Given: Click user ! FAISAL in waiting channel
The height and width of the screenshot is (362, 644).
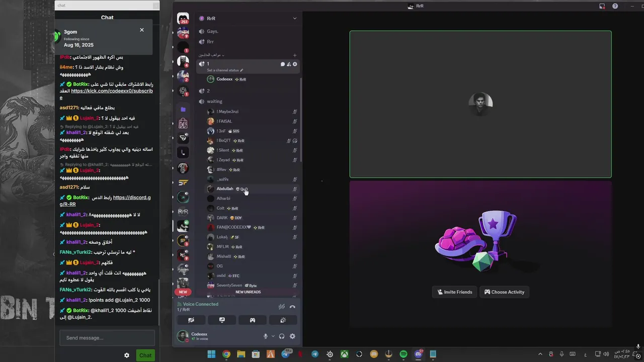Looking at the screenshot, I should coord(252,121).
